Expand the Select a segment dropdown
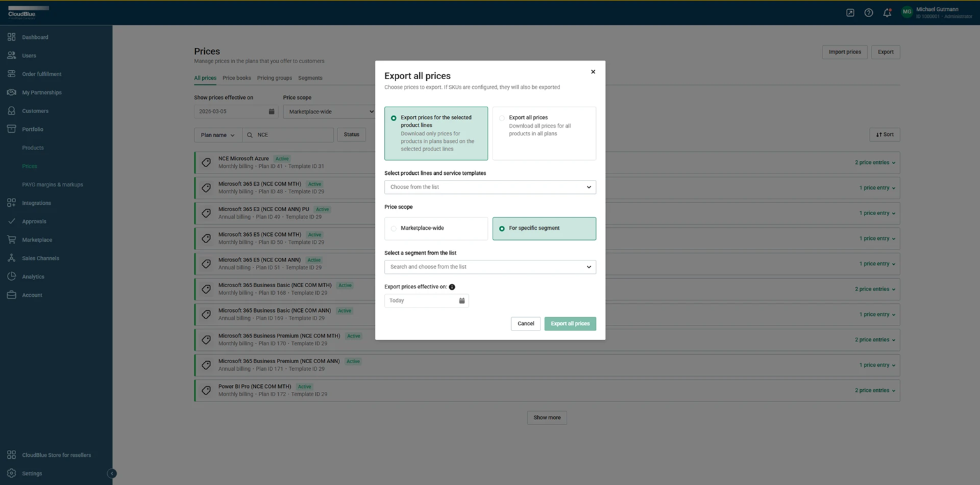The height and width of the screenshot is (485, 980). 489,267
